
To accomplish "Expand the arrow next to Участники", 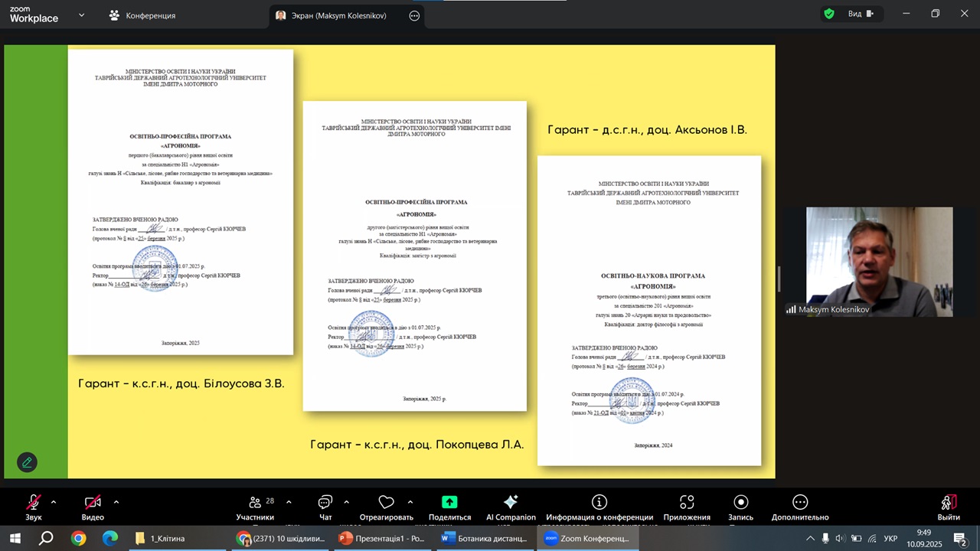I will [x=289, y=502].
